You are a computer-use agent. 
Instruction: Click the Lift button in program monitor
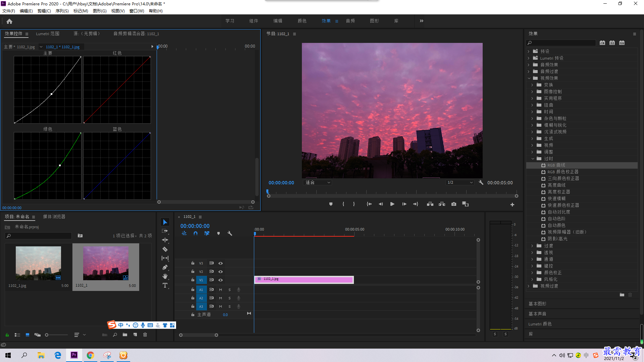[x=430, y=204]
